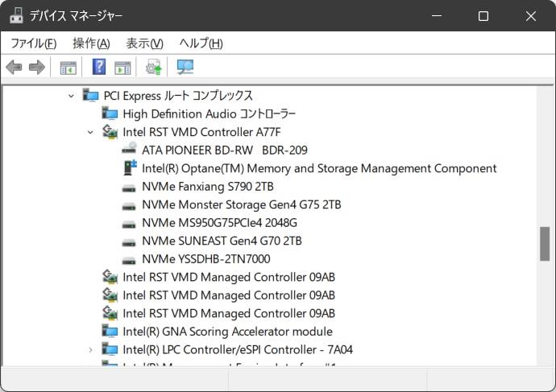Screen dimensions: 556x392
Task: Click icon of Intel RST VMD Controller A77F
Action: click(x=110, y=132)
